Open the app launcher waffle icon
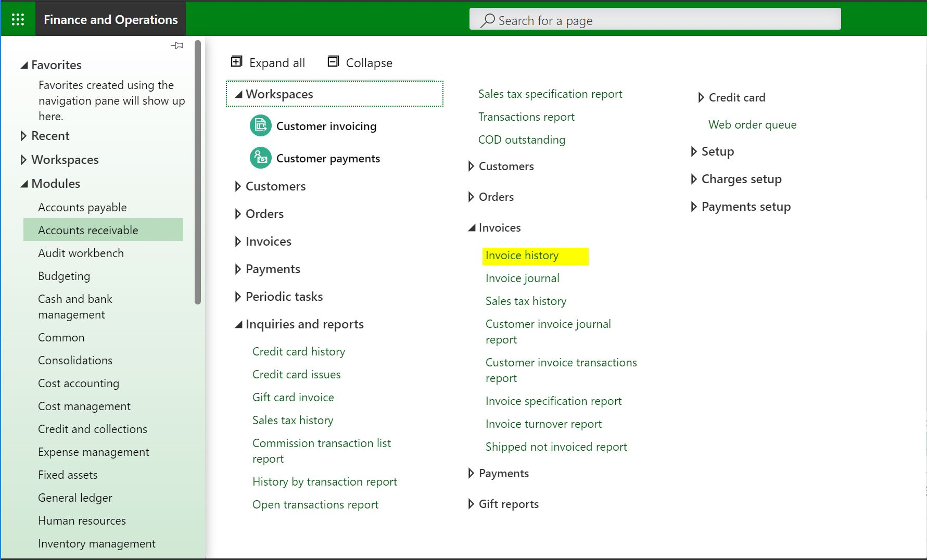 tap(18, 19)
